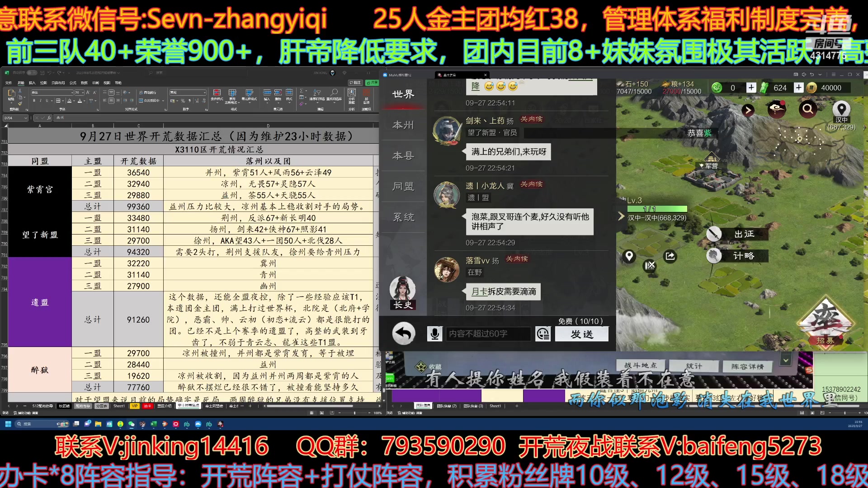868x488 pixels.
Task: Open the number format dropdown
Action: (205, 93)
